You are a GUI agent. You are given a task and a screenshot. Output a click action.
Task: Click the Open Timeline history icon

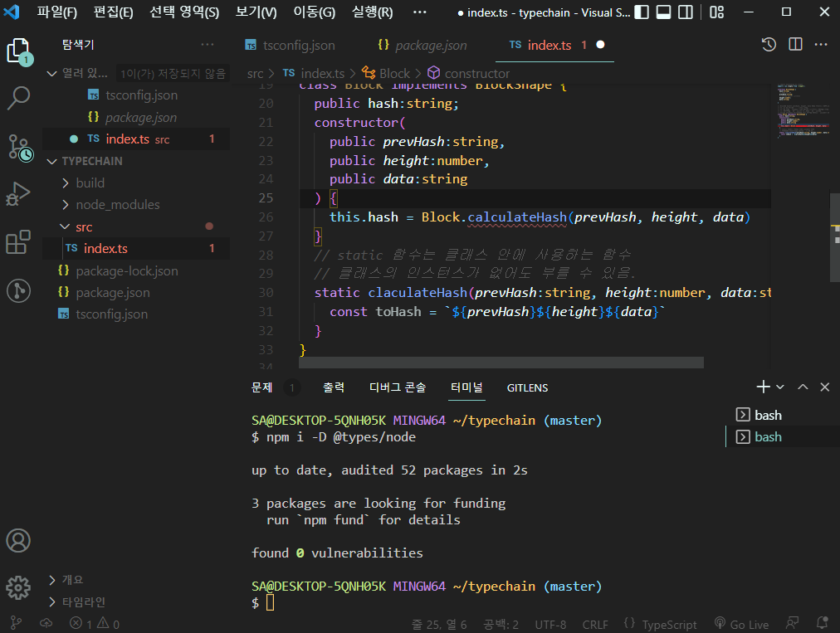point(769,45)
